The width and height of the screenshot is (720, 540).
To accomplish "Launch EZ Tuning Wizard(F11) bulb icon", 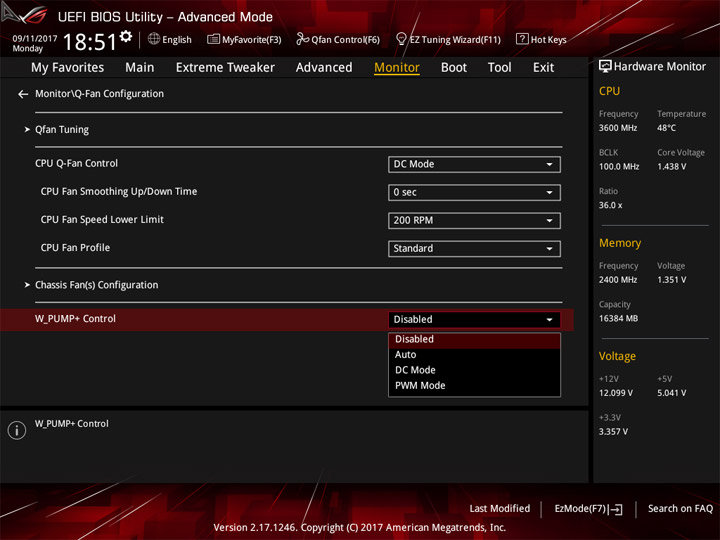I will tap(401, 39).
